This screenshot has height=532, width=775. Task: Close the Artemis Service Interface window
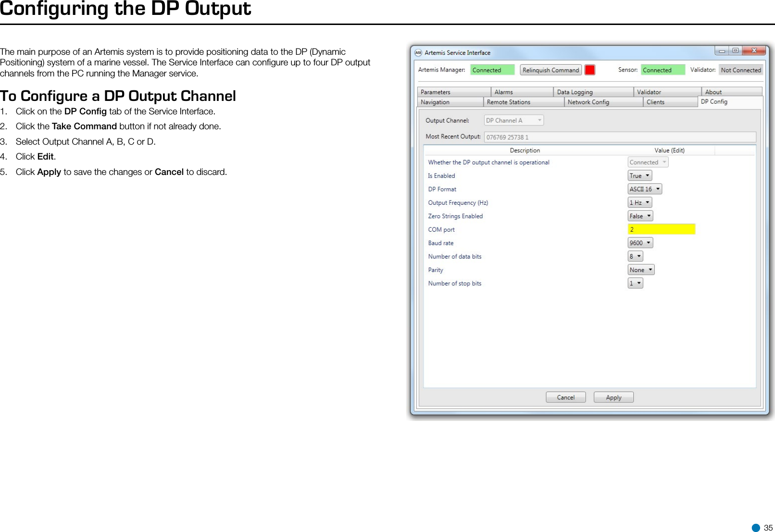point(754,50)
